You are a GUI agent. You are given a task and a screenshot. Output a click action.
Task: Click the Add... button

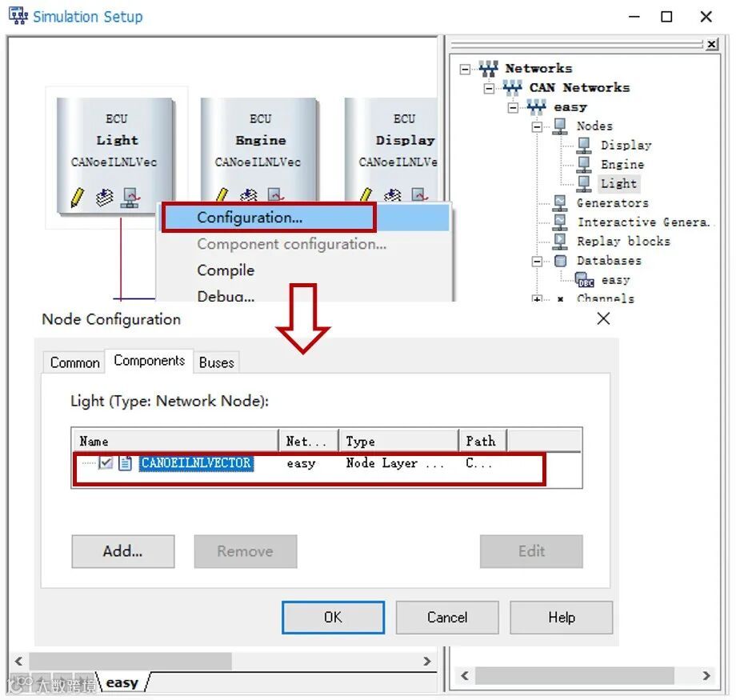tap(123, 551)
